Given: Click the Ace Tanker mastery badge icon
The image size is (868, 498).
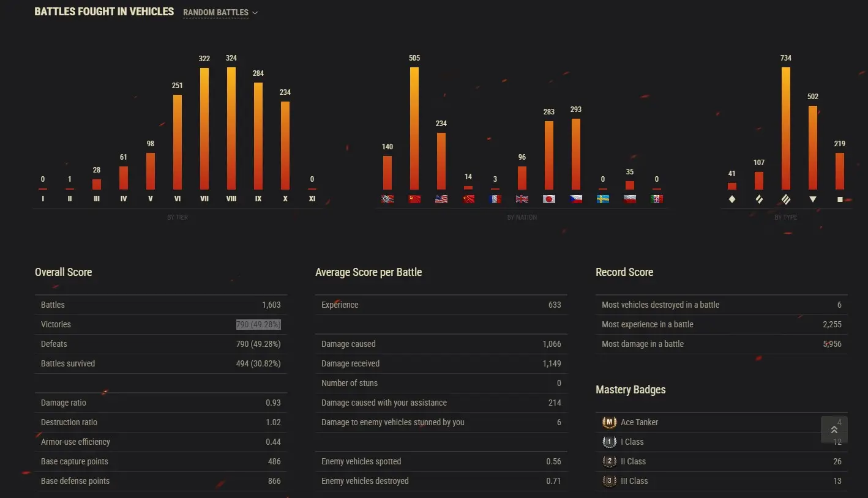Looking at the screenshot, I should click(x=609, y=422).
